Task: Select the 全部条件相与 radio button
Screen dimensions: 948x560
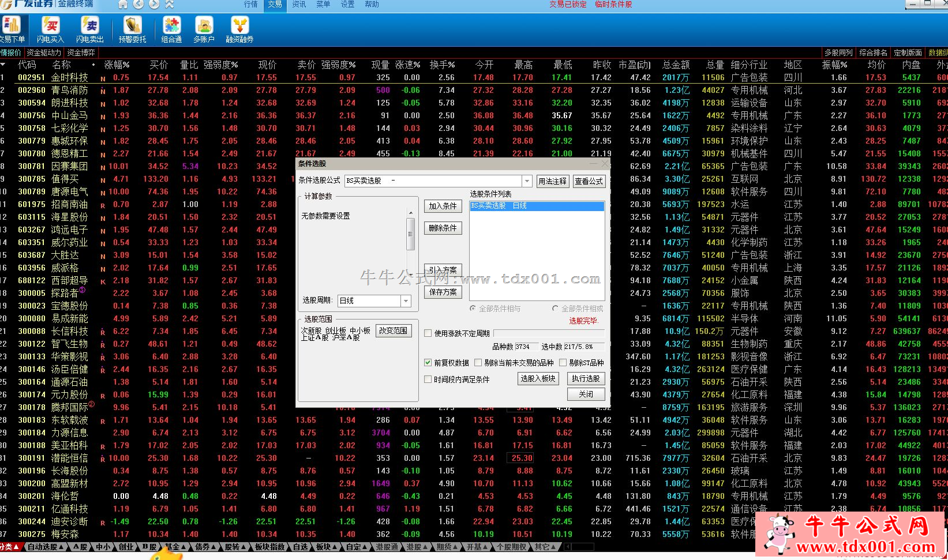Action: pos(473,309)
